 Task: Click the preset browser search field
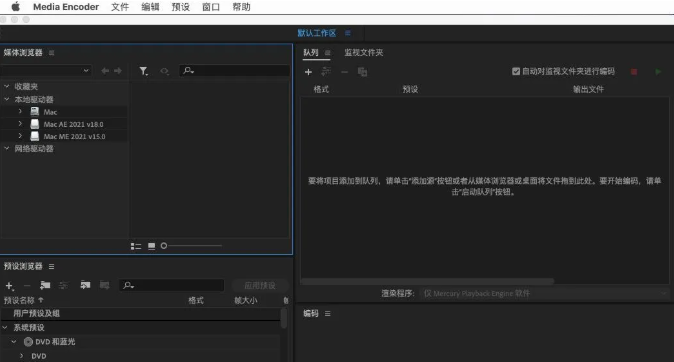tap(172, 285)
